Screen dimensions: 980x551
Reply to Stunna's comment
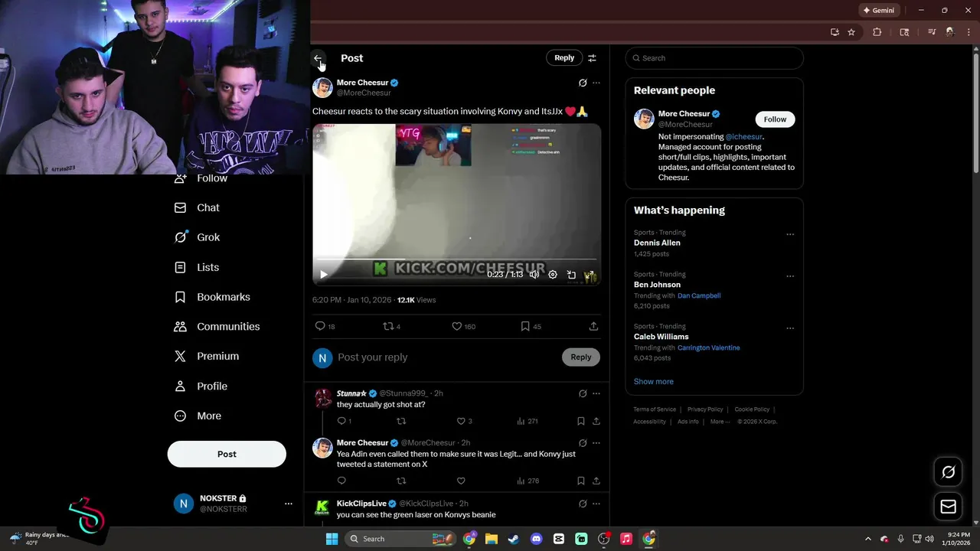345,421
